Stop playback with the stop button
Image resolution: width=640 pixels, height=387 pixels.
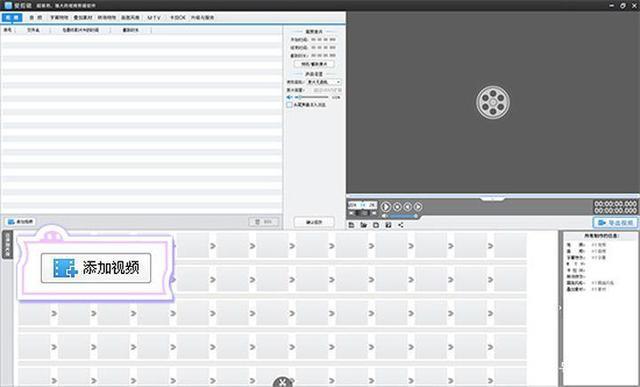pyautogui.click(x=397, y=207)
